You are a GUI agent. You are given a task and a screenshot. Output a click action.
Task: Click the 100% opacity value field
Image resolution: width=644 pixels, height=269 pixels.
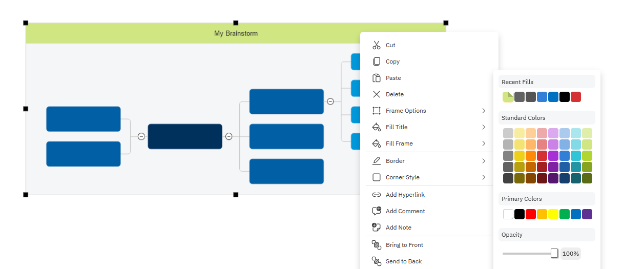click(571, 254)
